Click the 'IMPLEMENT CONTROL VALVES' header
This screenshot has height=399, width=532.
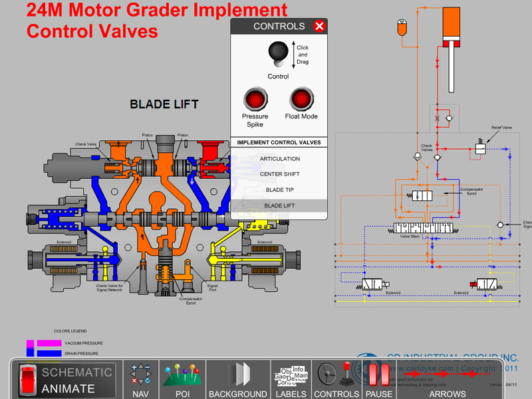(279, 142)
